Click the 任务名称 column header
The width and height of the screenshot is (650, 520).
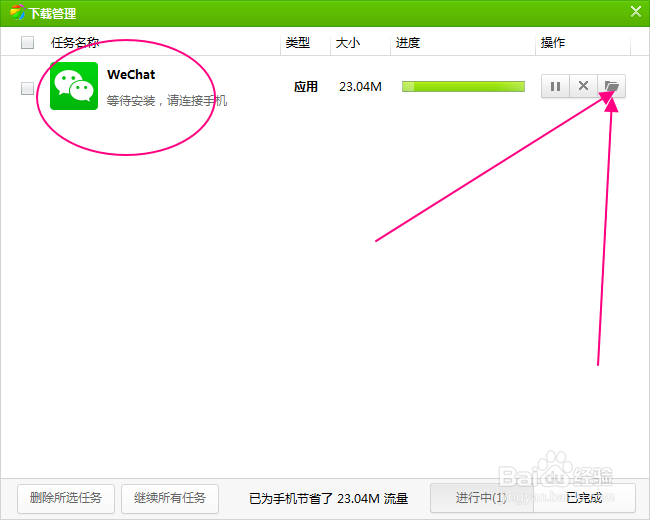click(75, 42)
